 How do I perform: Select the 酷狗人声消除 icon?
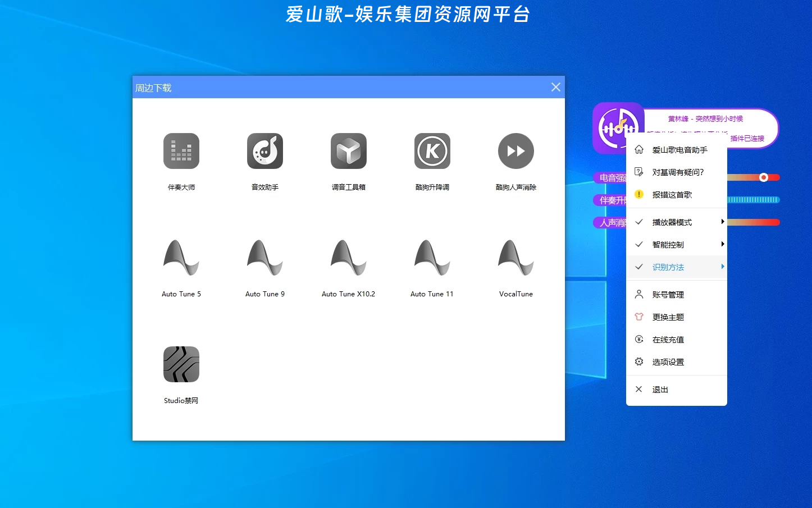coord(516,150)
